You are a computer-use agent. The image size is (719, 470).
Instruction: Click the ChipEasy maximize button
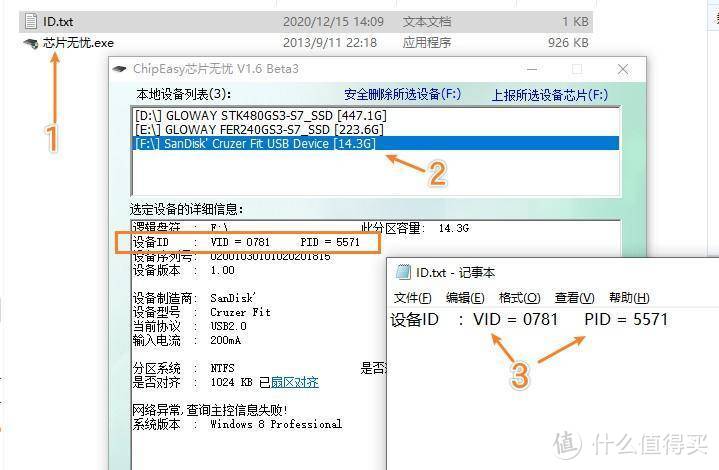point(577,69)
